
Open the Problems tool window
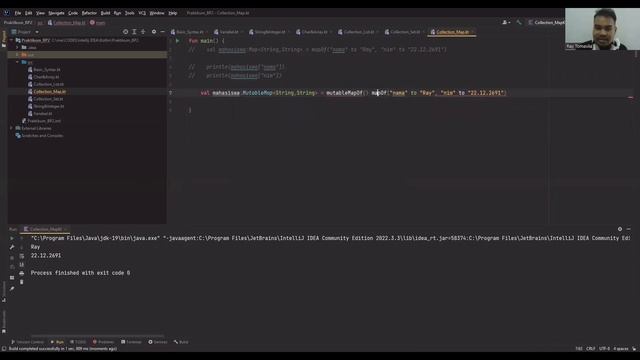pos(103,342)
